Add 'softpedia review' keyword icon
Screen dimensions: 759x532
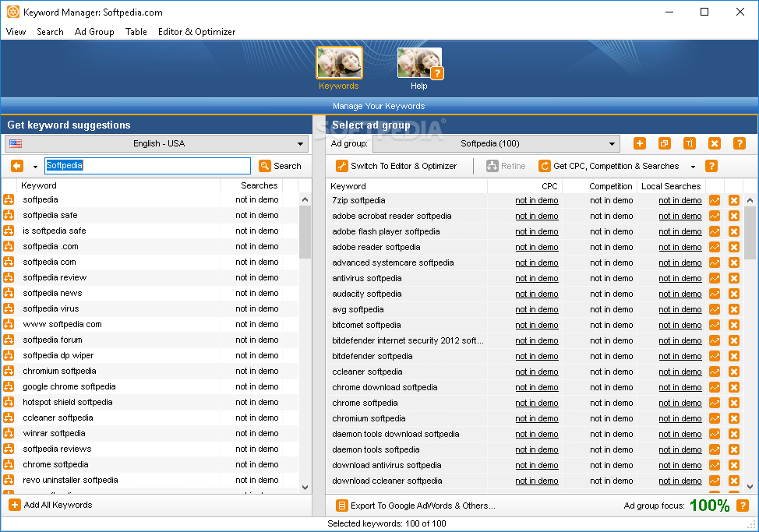(x=9, y=277)
